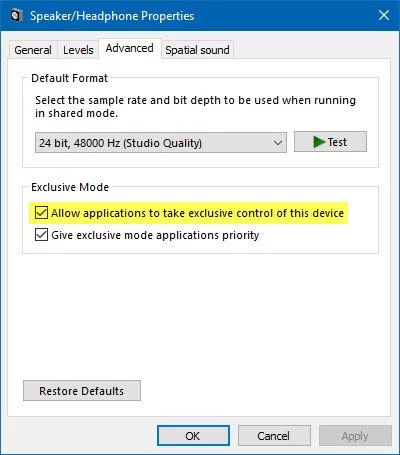This screenshot has height=455, width=400.
Task: Open the Levels tab
Action: [78, 50]
